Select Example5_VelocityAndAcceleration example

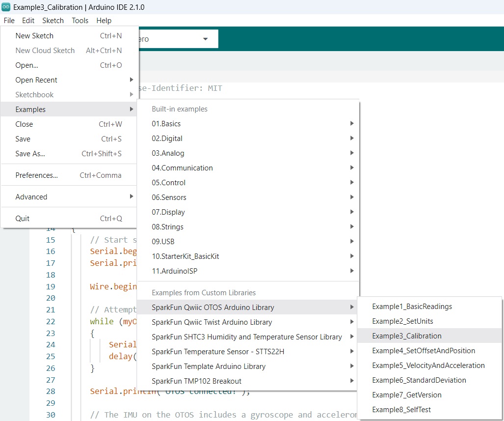point(428,365)
